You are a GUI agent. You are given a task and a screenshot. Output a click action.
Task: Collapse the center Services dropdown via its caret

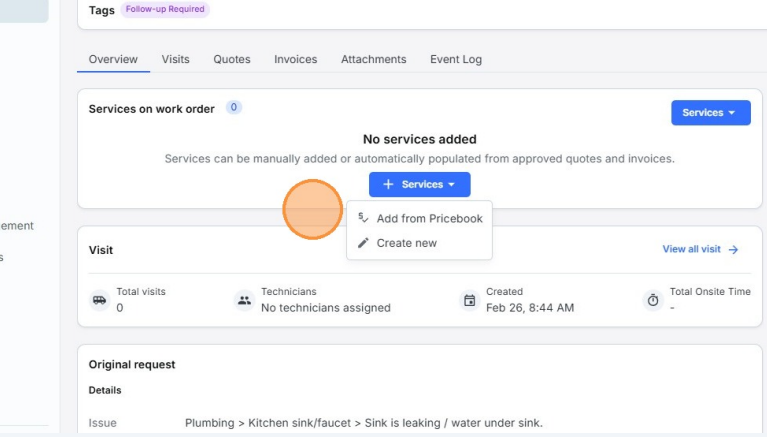point(452,185)
